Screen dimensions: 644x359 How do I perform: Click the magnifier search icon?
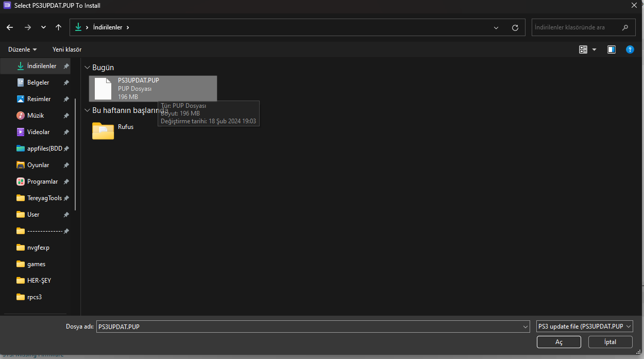click(625, 27)
